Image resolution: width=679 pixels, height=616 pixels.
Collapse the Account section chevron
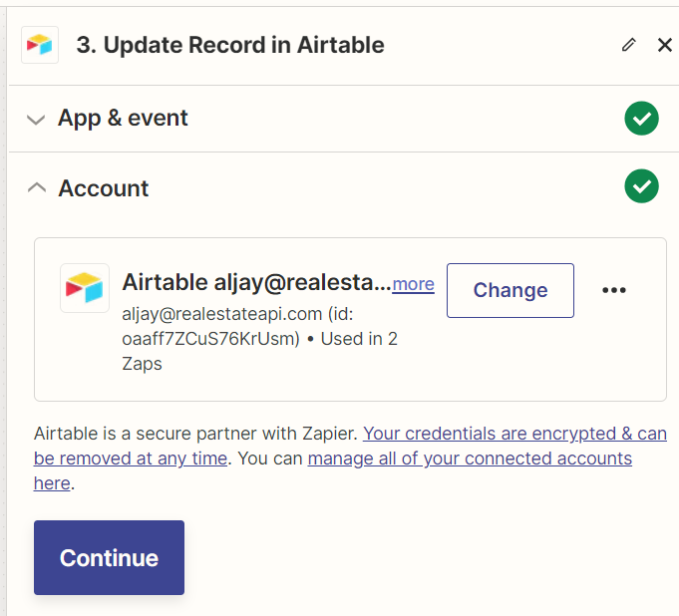36,187
